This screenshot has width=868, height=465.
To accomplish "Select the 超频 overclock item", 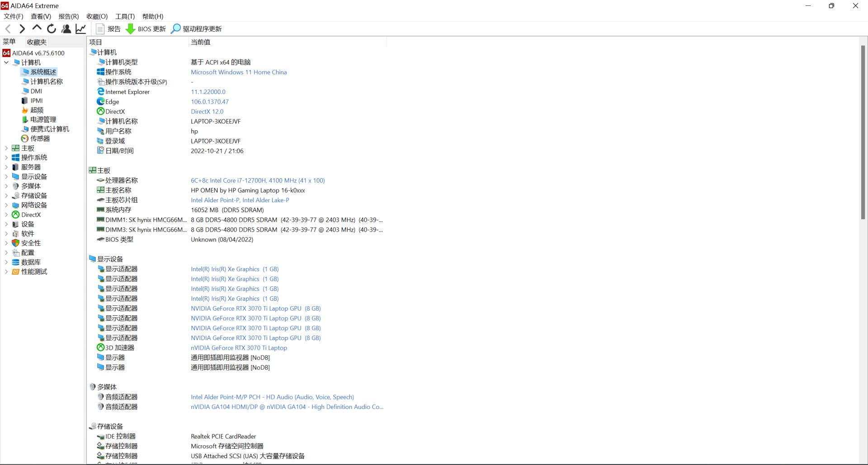I will [x=37, y=110].
